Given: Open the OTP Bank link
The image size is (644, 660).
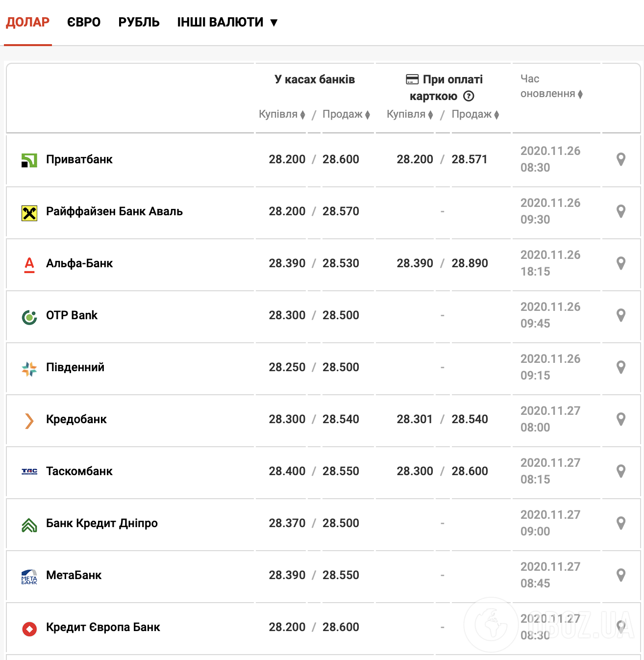Looking at the screenshot, I should coord(72,315).
